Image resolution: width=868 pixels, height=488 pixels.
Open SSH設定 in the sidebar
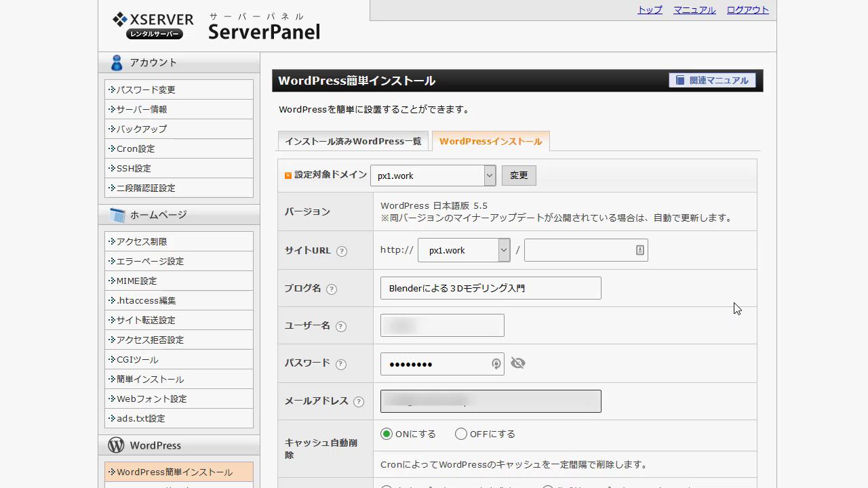pos(134,168)
